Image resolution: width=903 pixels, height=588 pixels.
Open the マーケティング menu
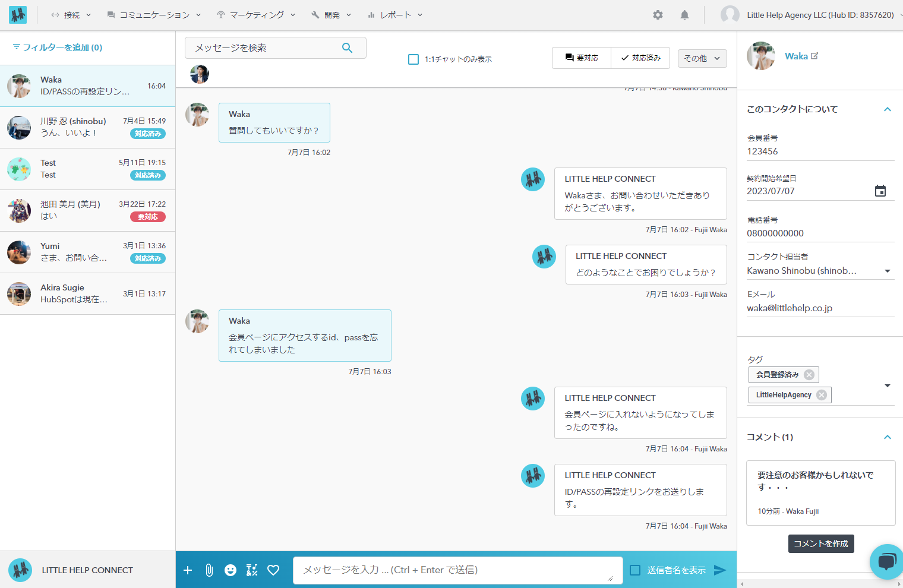coord(256,15)
